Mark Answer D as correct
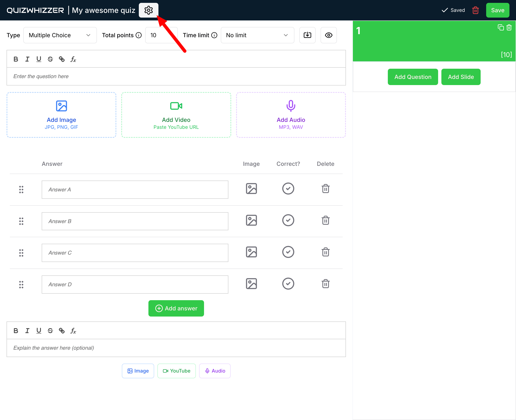Image resolution: width=516 pixels, height=420 pixels. coord(288,284)
